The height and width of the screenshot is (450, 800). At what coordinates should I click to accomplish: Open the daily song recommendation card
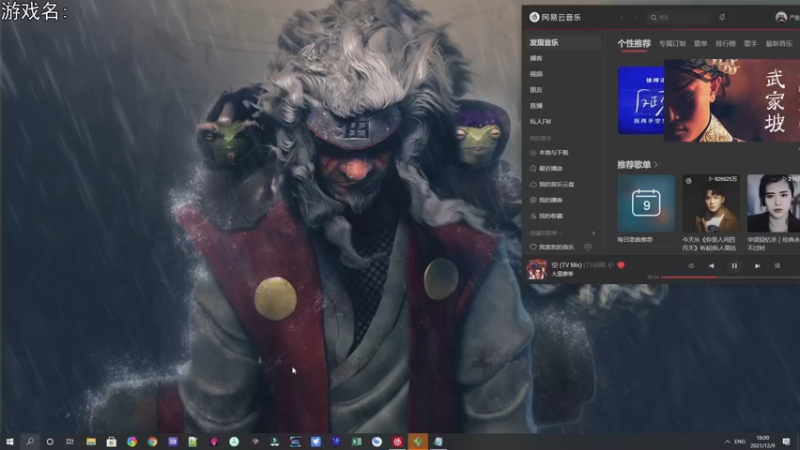point(646,203)
